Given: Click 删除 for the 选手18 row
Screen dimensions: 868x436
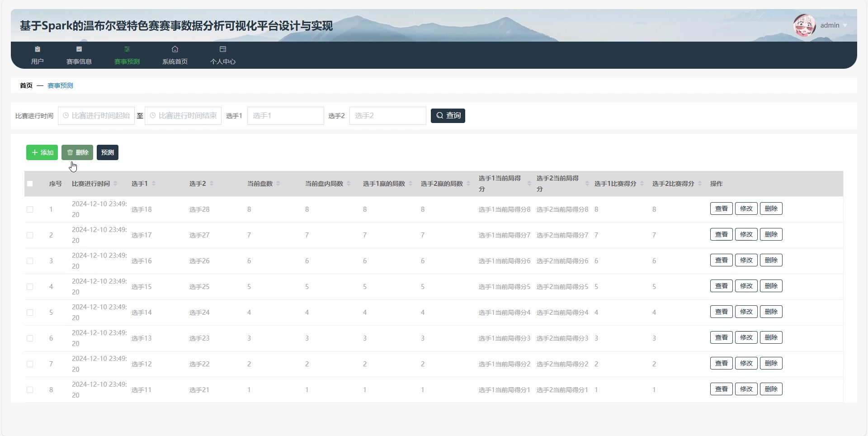Looking at the screenshot, I should [771, 209].
